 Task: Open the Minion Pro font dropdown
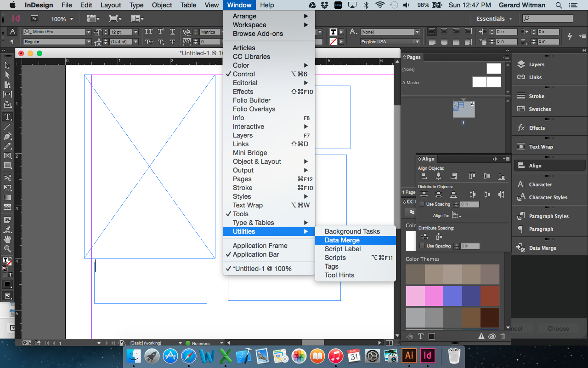click(89, 32)
